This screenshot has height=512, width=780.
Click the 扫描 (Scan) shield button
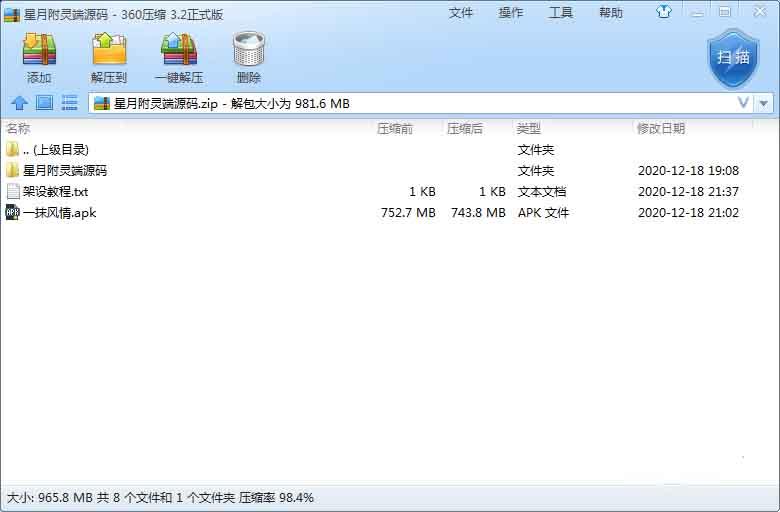pyautogui.click(x=732, y=57)
